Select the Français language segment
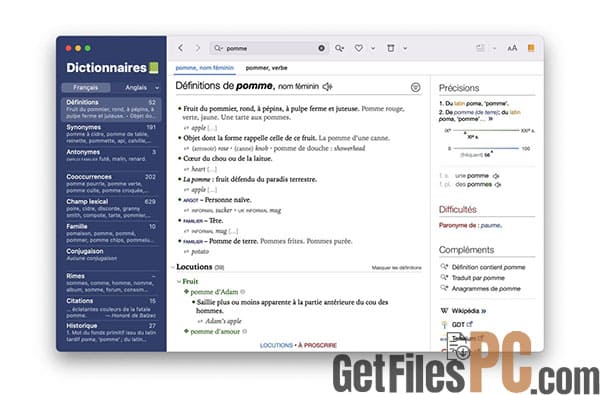 click(86, 88)
